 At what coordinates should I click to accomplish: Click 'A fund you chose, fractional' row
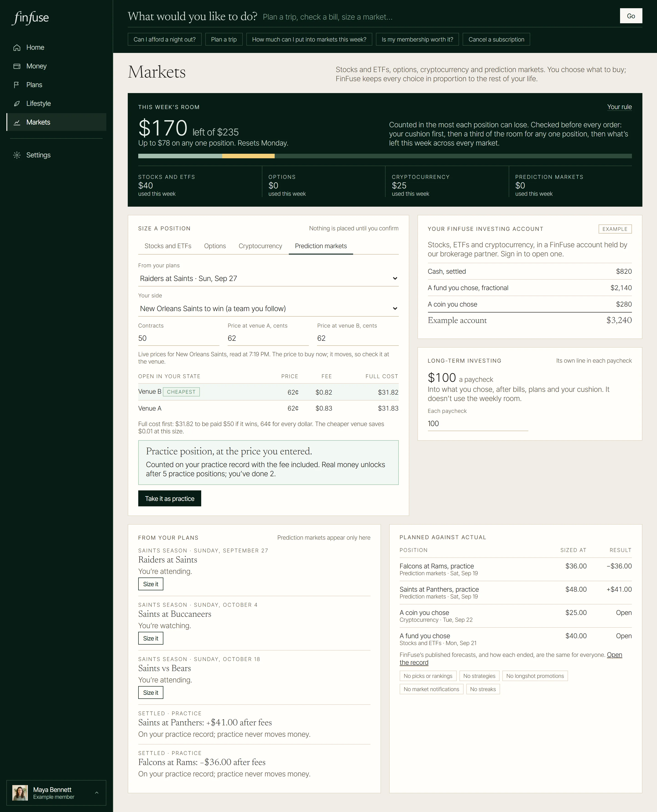tap(530, 288)
